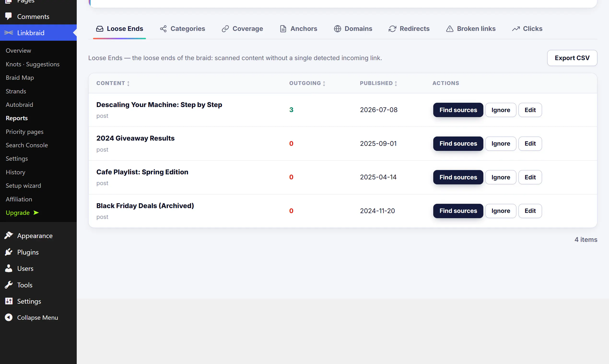Click the Collapse Menu arrow icon
This screenshot has height=364, width=609.
coord(9,317)
